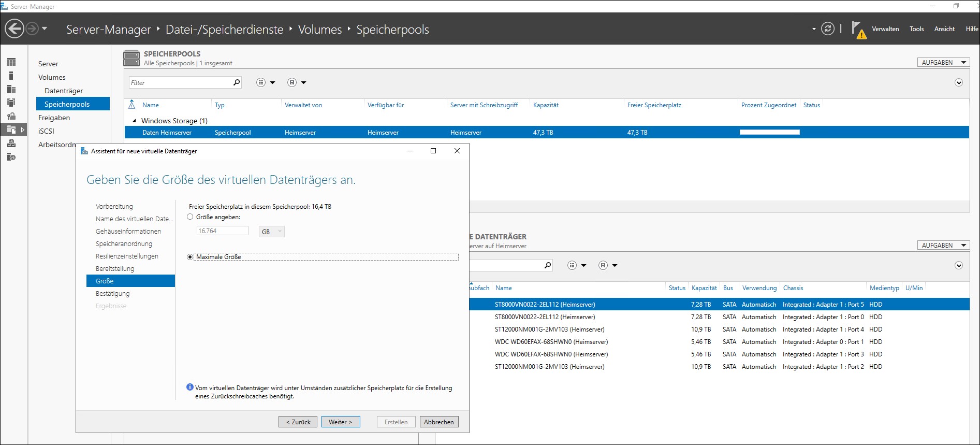
Task: Select the Daten Heimserver pool row
Action: [x=547, y=132]
